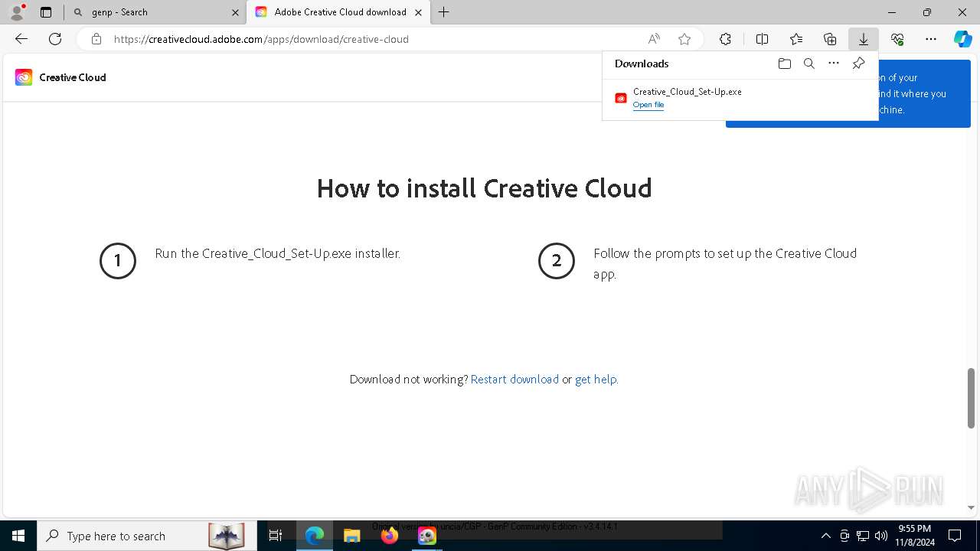Launch Firefox from the taskbar
This screenshot has width=980, height=551.
390,536
